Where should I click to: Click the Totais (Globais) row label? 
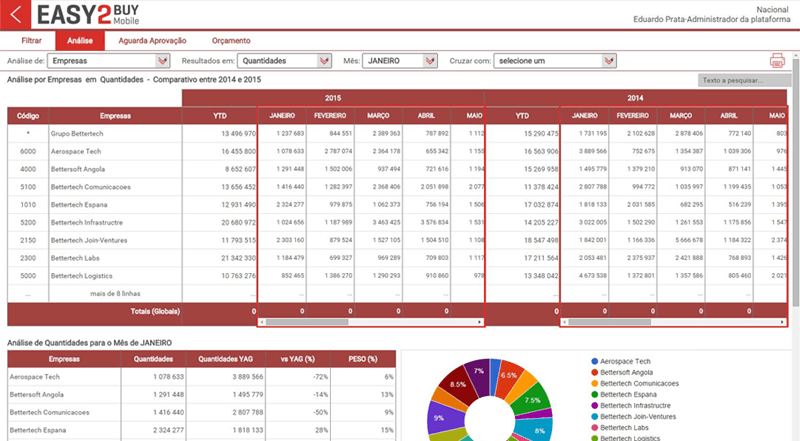tap(155, 311)
